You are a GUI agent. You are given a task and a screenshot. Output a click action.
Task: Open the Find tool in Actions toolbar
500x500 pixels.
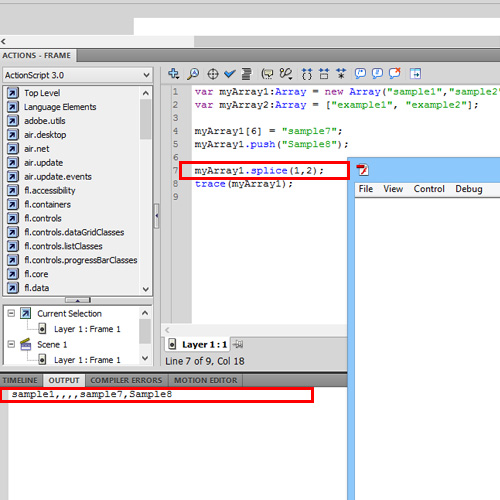[x=193, y=73]
